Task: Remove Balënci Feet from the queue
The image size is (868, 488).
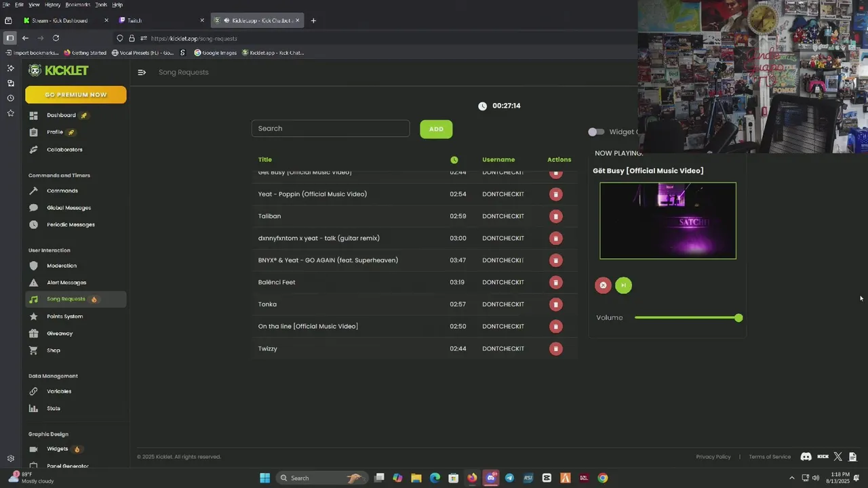Action: [x=555, y=283]
